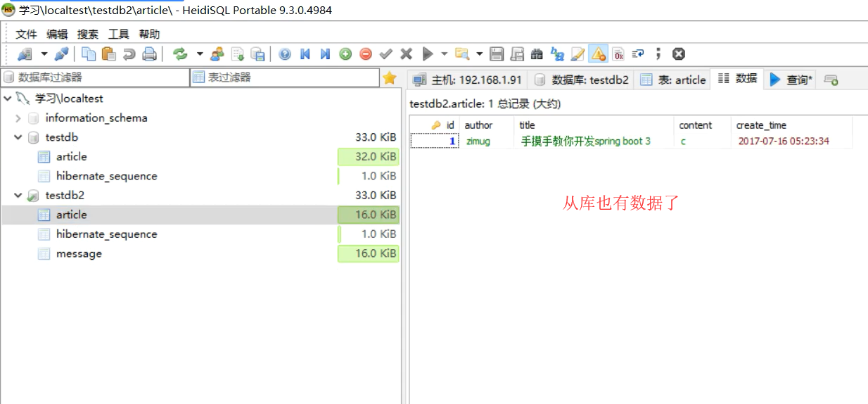
Task: Click the load SQL file folder icon
Action: tap(461, 54)
